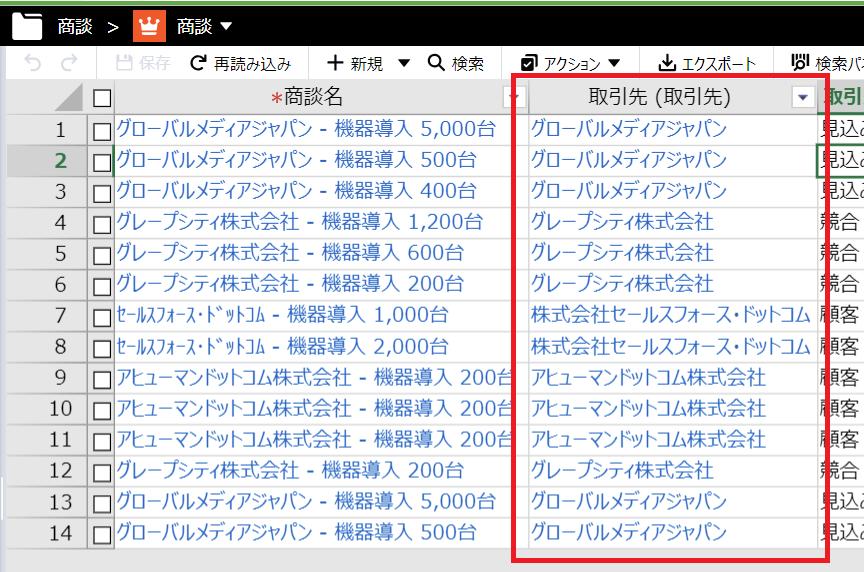Click account アヒューマンドットコム株式会社 in row 10

[x=648, y=408]
